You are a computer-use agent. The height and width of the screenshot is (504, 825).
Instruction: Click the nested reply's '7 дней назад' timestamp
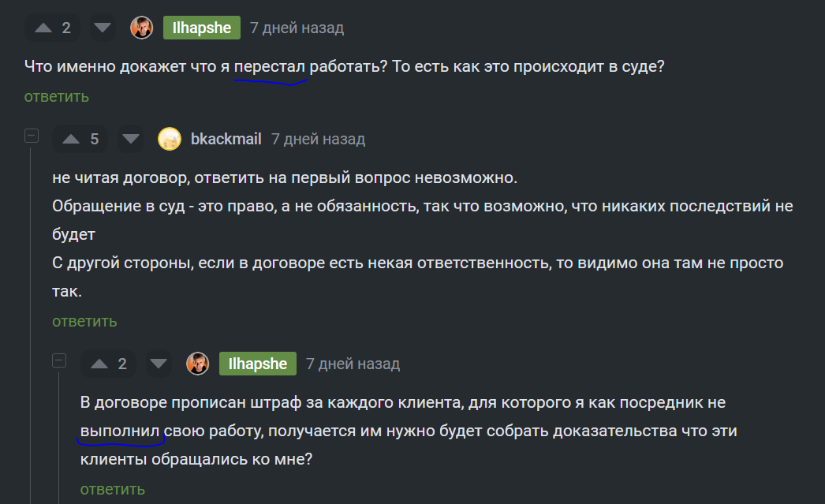tap(353, 364)
